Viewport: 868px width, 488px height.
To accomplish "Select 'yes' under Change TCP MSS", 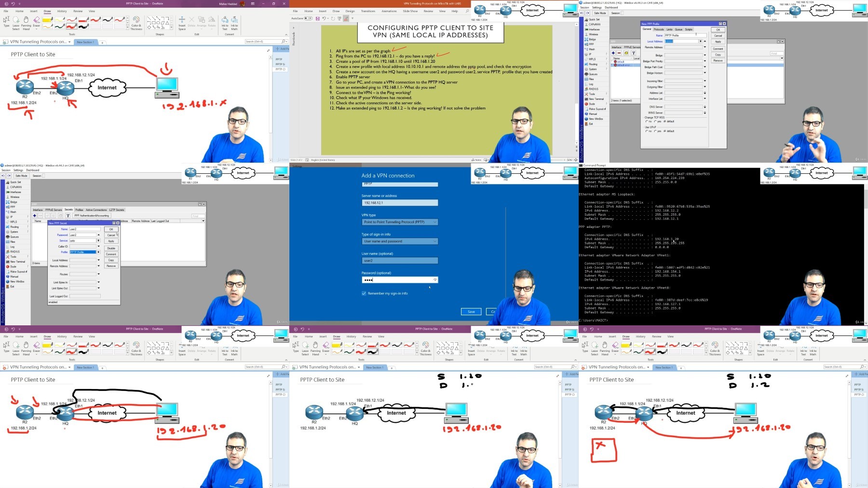I will point(655,122).
